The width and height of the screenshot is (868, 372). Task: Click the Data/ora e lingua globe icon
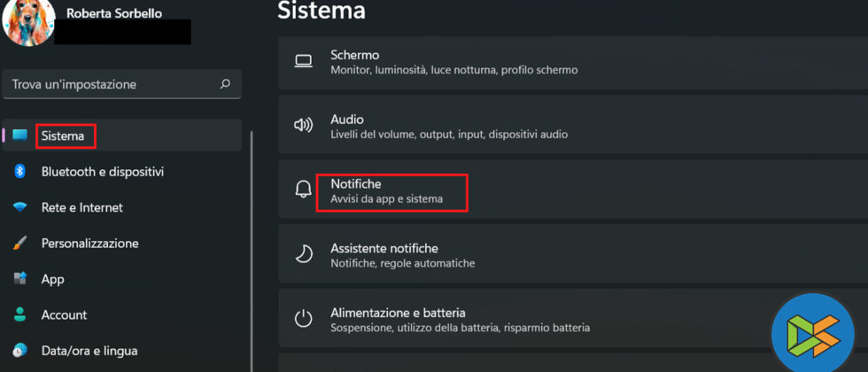(x=19, y=351)
